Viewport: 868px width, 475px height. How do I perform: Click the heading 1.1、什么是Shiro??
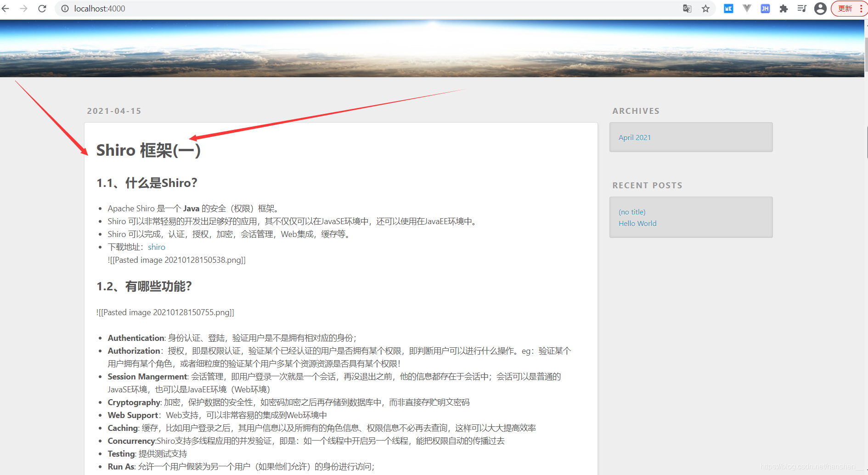click(147, 183)
